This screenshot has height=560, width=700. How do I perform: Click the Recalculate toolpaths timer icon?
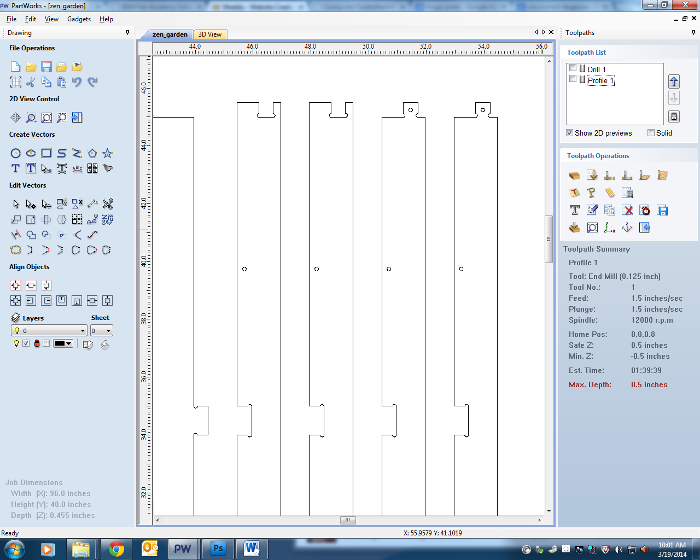(x=645, y=210)
